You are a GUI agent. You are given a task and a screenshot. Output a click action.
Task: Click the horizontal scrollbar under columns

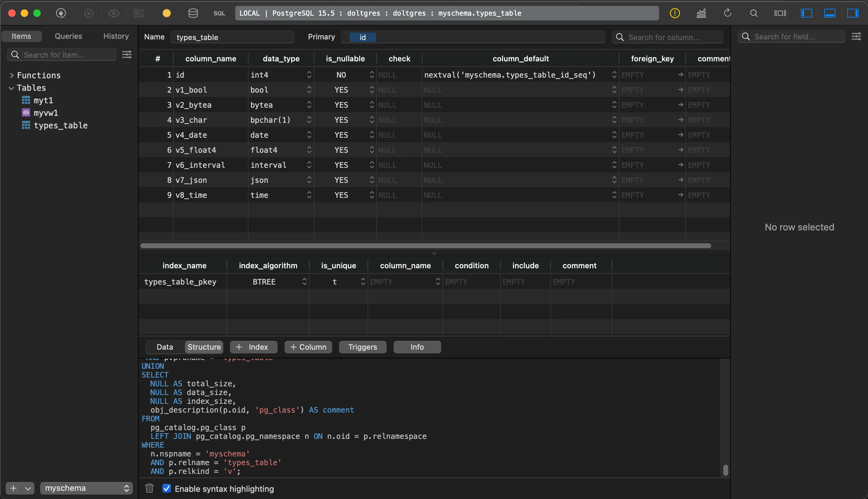(x=425, y=246)
